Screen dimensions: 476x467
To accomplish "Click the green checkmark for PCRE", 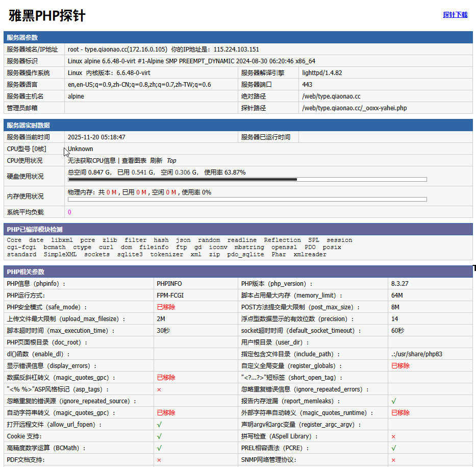I will (x=394, y=448).
